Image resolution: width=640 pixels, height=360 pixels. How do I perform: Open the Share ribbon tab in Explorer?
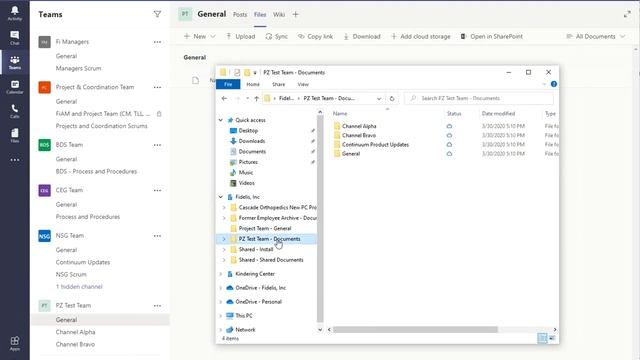click(278, 84)
